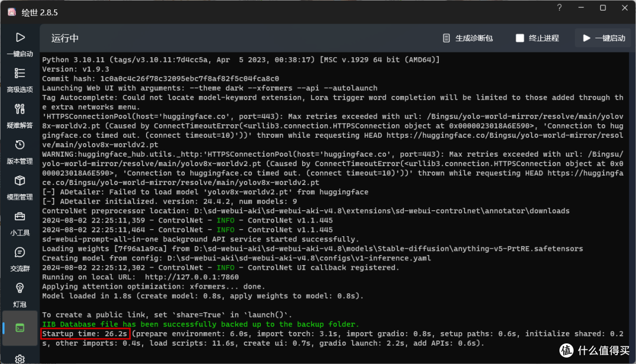Click 'ADetailer: Failed to load model' line
The height and width of the screenshot is (364, 636).
tap(206, 192)
